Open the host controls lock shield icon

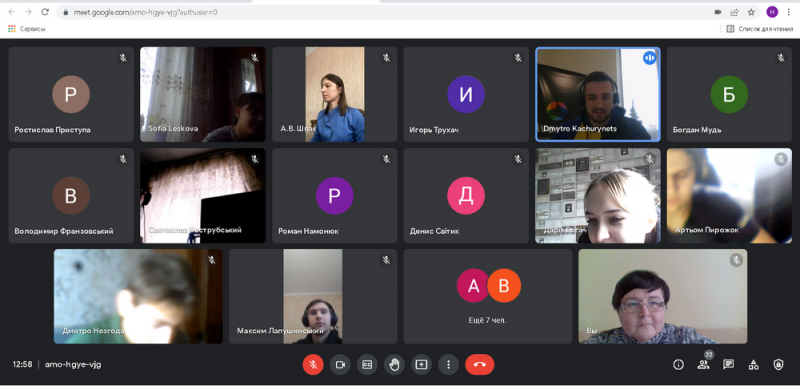click(778, 365)
